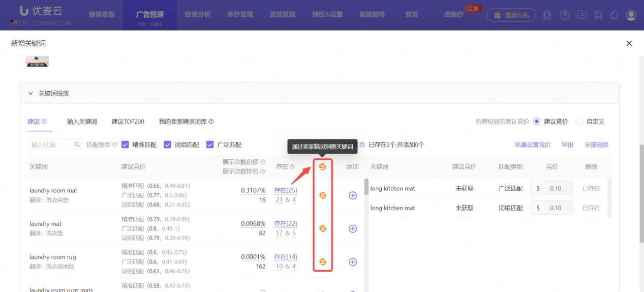Click 0.0068% impression share value
Screen dimensions: 644x292
click(253, 224)
